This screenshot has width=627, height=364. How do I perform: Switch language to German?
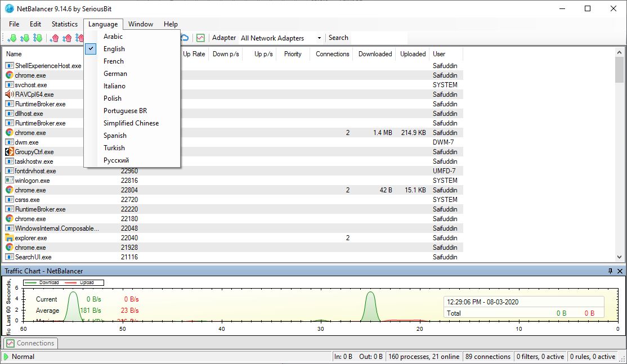tap(132, 74)
